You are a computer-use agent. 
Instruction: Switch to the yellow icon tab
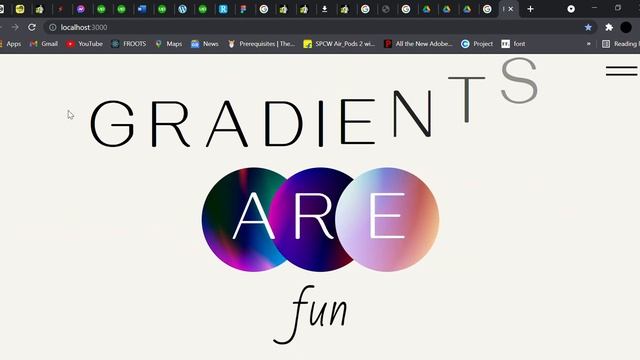(20, 9)
